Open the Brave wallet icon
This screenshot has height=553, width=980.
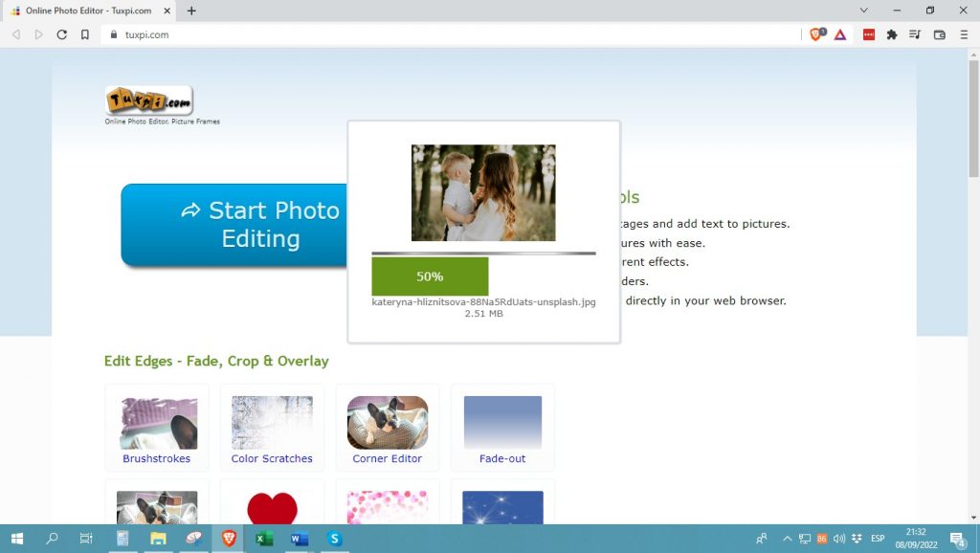939,34
